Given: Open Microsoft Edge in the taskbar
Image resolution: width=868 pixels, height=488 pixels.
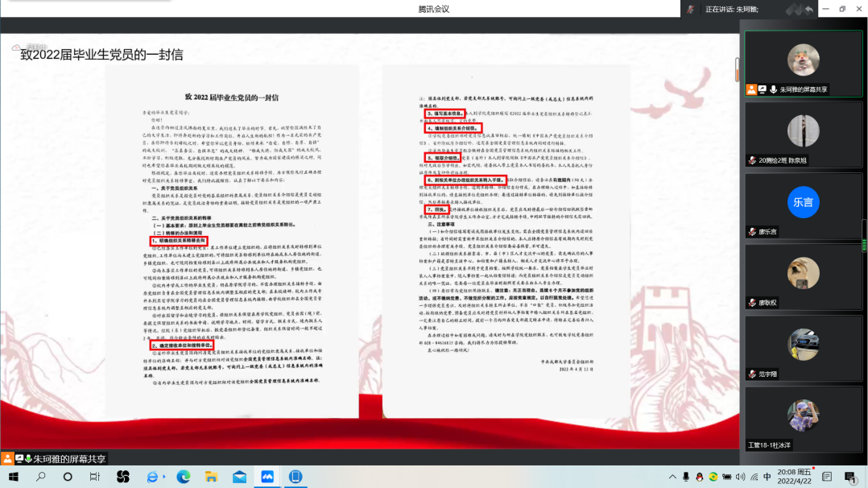Looking at the screenshot, I should point(183,477).
